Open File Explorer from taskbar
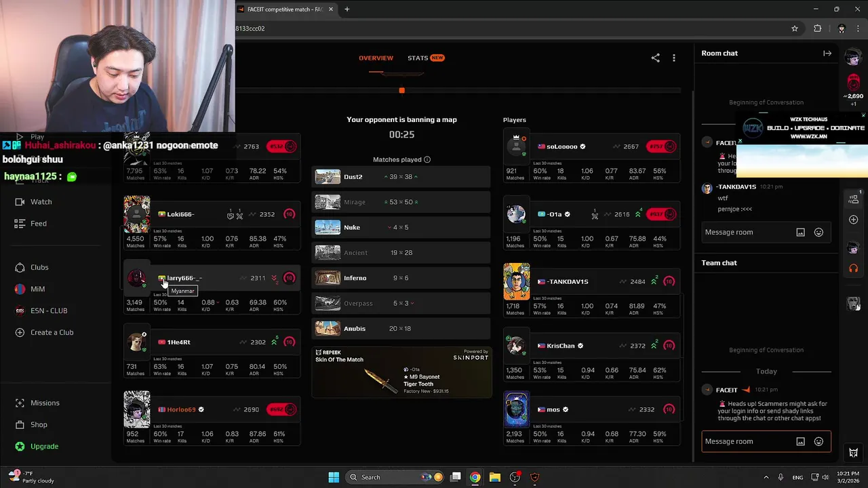868x488 pixels. click(x=495, y=477)
